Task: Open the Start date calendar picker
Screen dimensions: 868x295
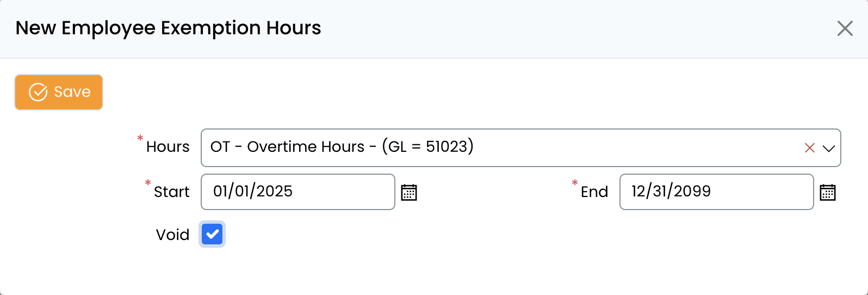Action: [409, 192]
